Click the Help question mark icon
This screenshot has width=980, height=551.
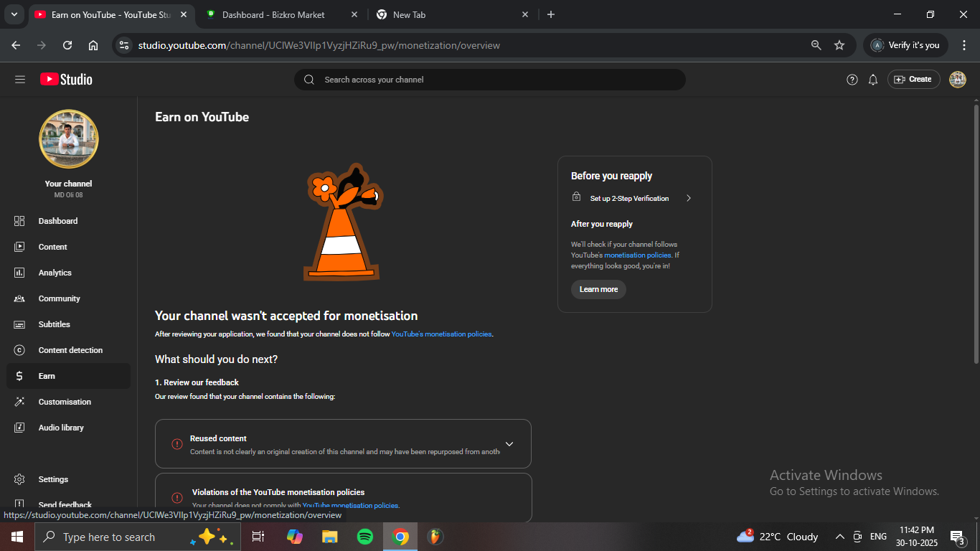point(852,80)
